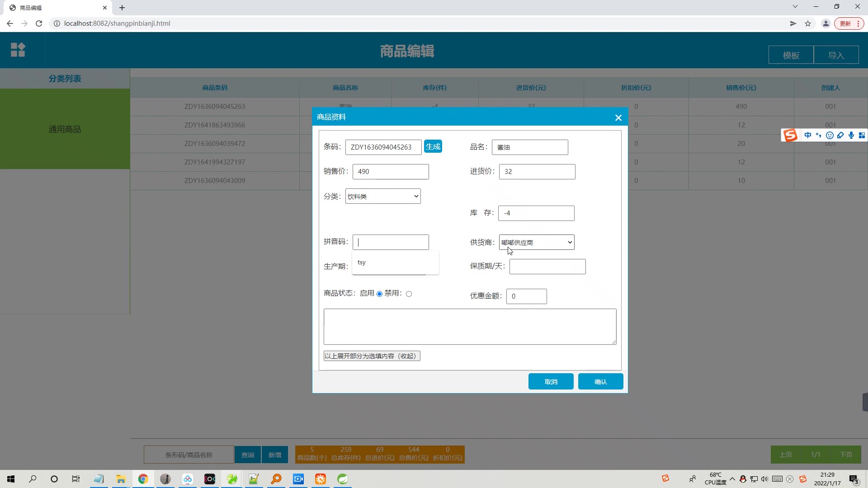Click the 生成 button next to the barcode
Image resolution: width=868 pixels, height=488 pixels.
pyautogui.click(x=433, y=146)
